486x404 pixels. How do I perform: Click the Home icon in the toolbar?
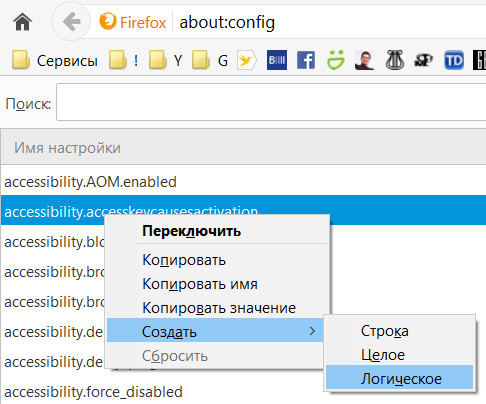coord(22,22)
